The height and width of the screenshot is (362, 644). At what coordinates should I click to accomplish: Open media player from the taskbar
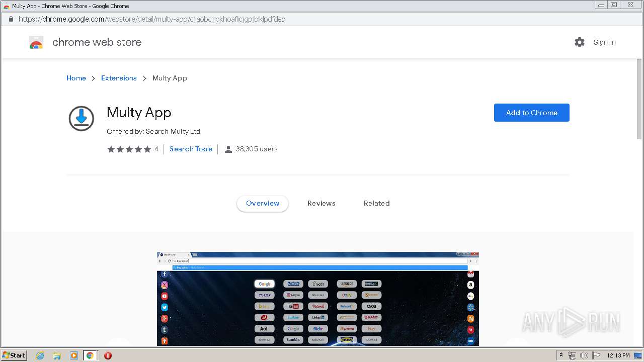pos(74,355)
